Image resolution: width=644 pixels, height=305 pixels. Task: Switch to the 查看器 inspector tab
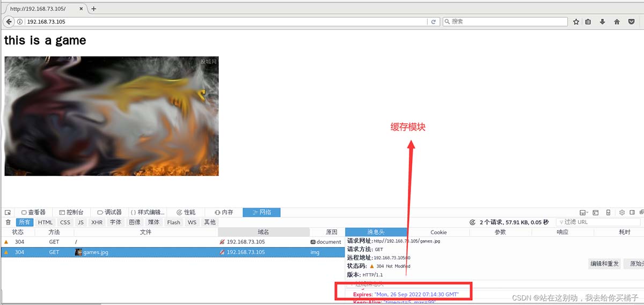click(33, 212)
